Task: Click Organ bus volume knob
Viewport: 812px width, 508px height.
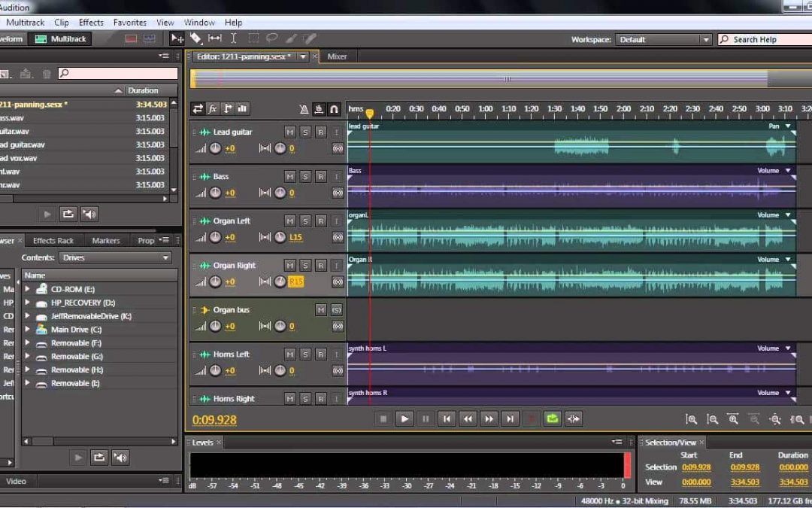Action: click(x=216, y=326)
